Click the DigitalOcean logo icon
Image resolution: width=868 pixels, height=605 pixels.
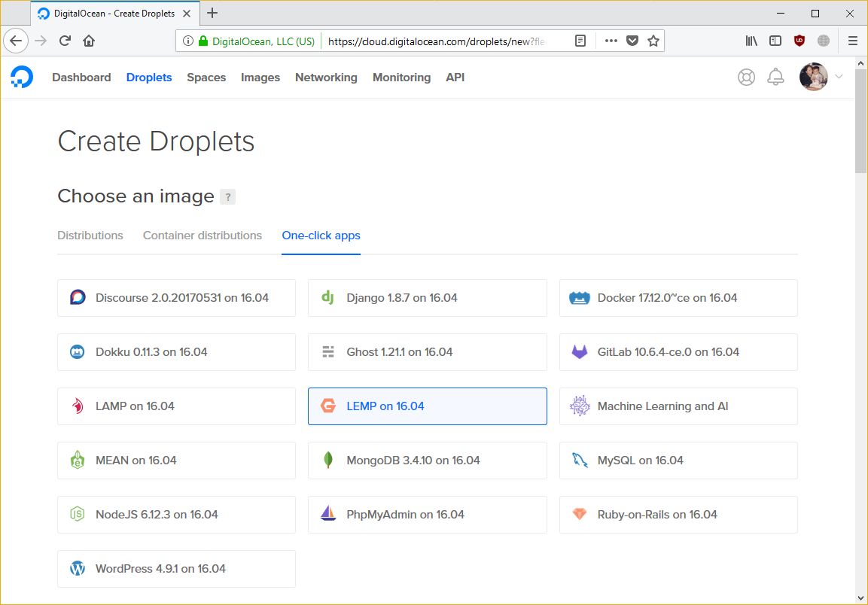pyautogui.click(x=22, y=77)
